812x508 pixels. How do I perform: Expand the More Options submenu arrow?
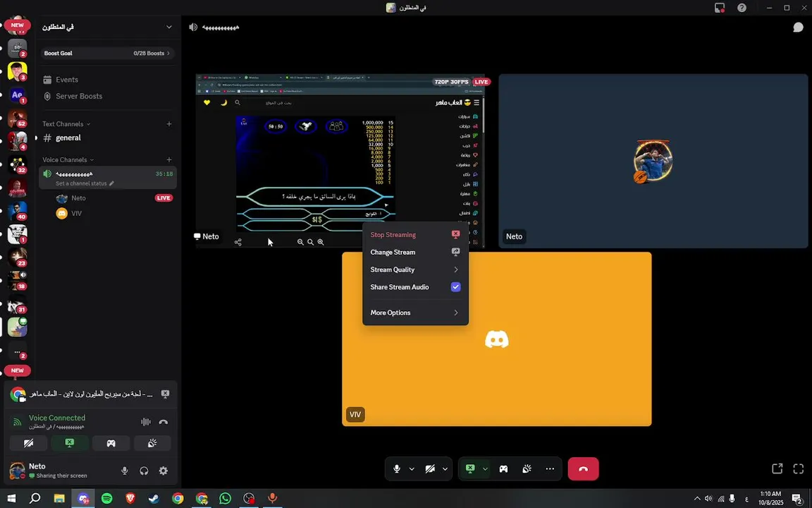click(456, 313)
